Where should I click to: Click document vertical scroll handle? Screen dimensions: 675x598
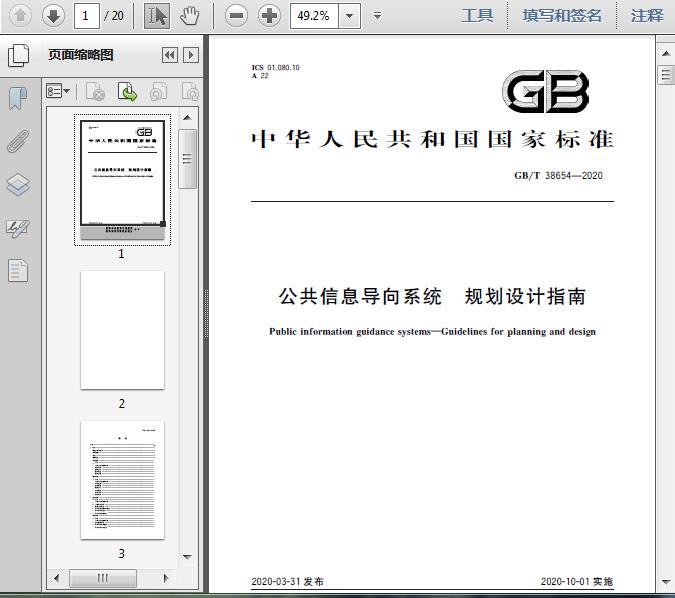(666, 75)
